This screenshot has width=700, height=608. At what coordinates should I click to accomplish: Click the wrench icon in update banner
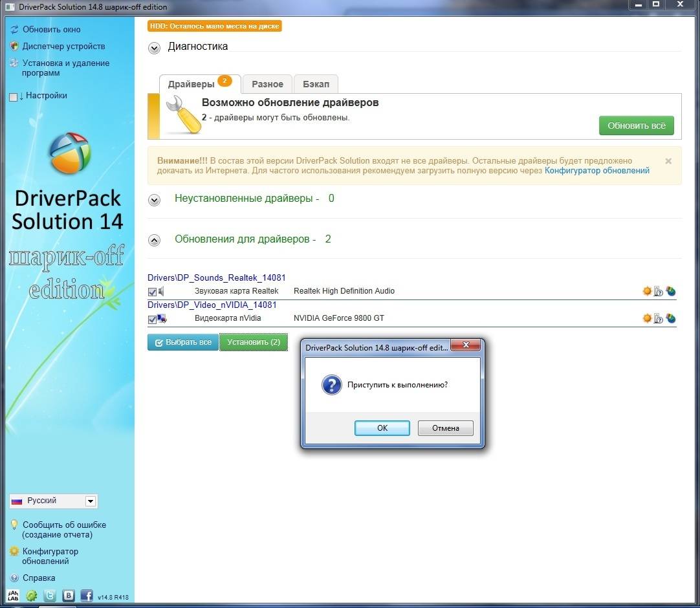(x=184, y=115)
